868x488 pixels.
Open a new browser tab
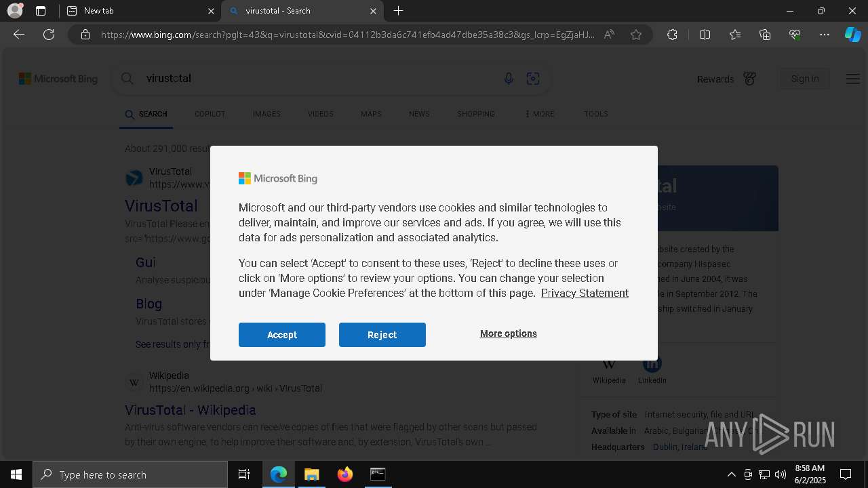[x=398, y=11]
